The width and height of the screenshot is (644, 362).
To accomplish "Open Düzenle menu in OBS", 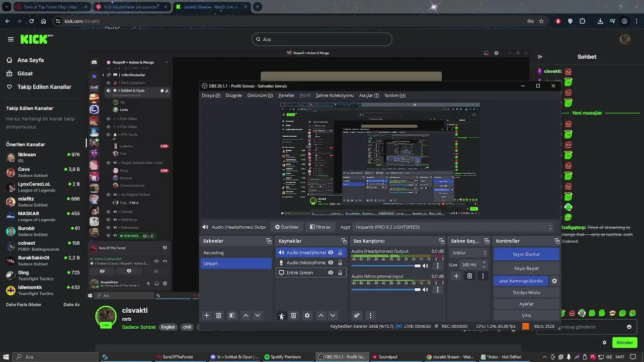I will [x=233, y=95].
